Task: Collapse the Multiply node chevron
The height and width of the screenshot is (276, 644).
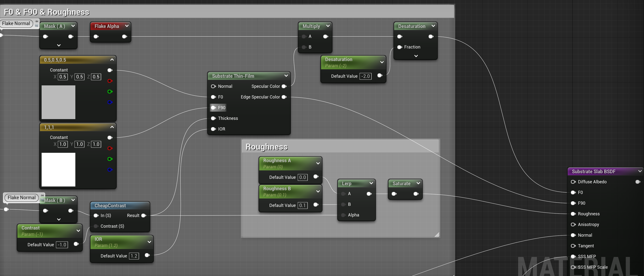Action: click(x=328, y=26)
